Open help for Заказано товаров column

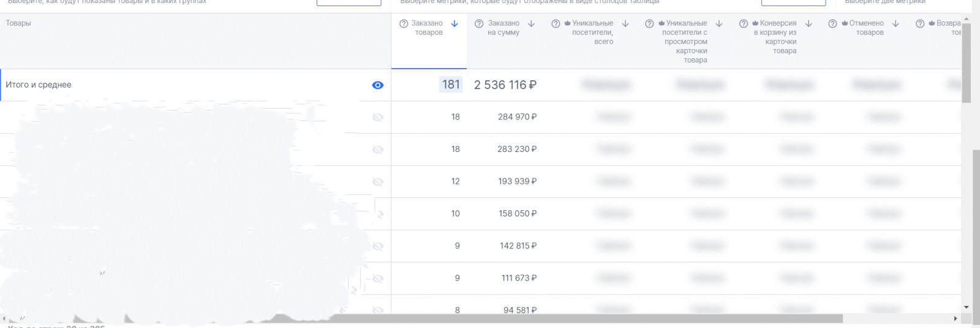pos(404,24)
